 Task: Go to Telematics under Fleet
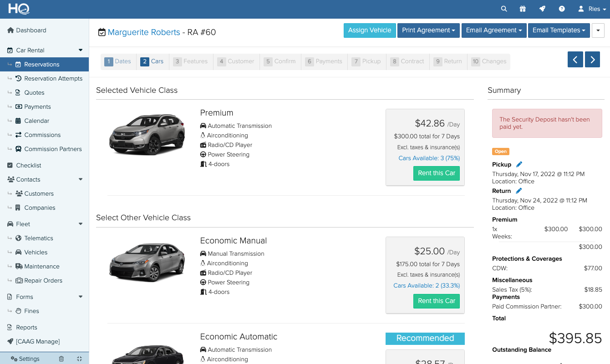tap(39, 238)
